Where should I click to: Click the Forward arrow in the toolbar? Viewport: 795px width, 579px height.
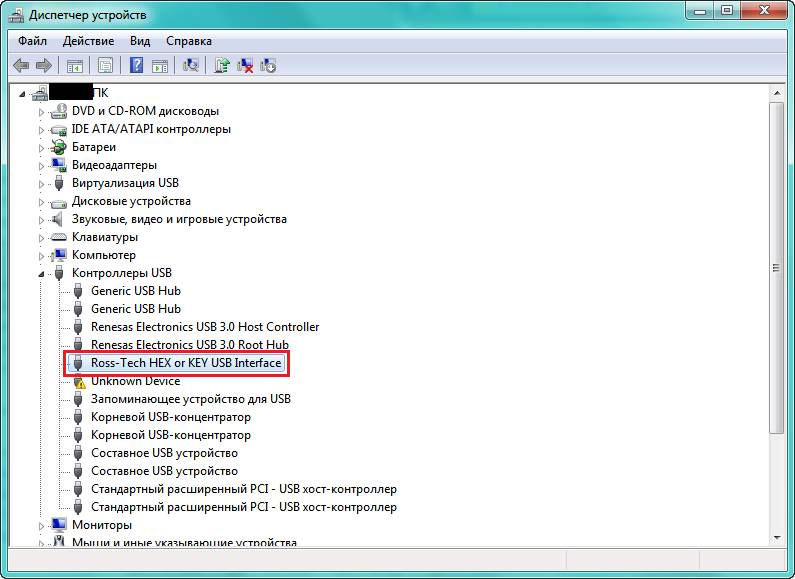click(43, 66)
